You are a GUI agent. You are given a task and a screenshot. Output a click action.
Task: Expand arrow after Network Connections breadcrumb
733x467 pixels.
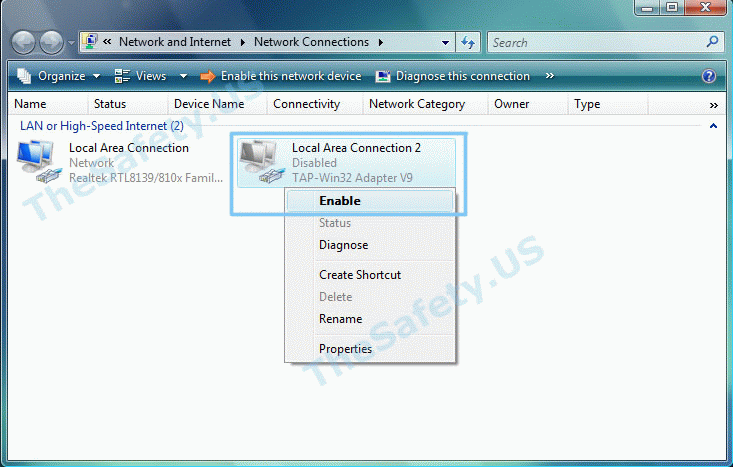coord(381,43)
